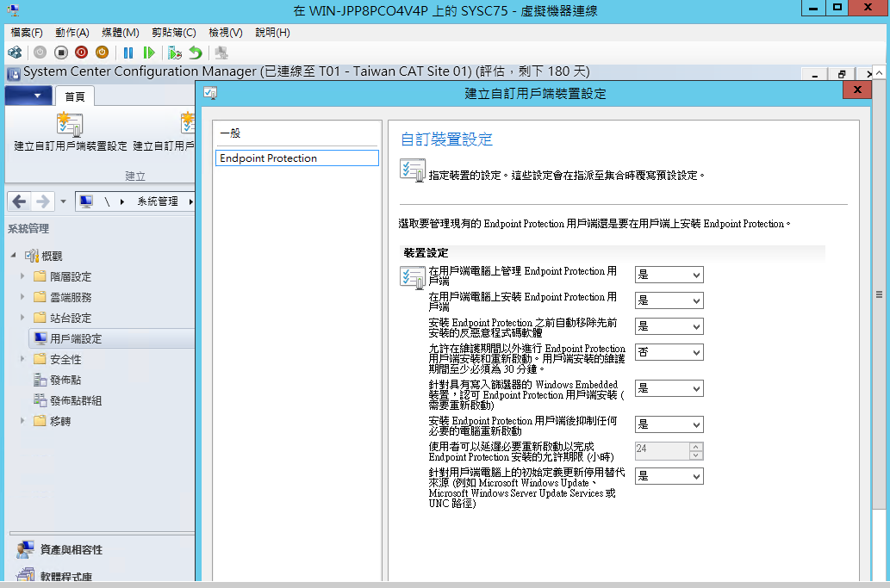Expand the 安全性 folder
Viewport: 890px width, 588px height.
coord(22,359)
